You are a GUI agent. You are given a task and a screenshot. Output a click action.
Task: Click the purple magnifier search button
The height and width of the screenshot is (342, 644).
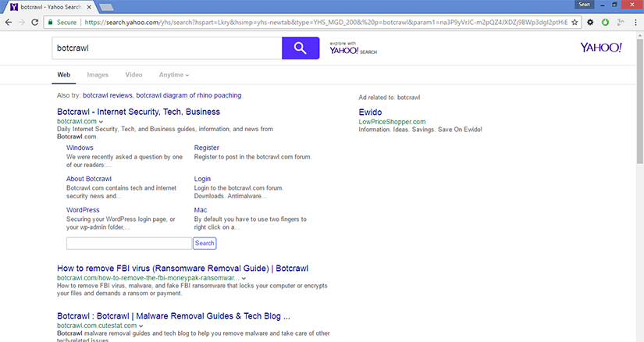301,48
